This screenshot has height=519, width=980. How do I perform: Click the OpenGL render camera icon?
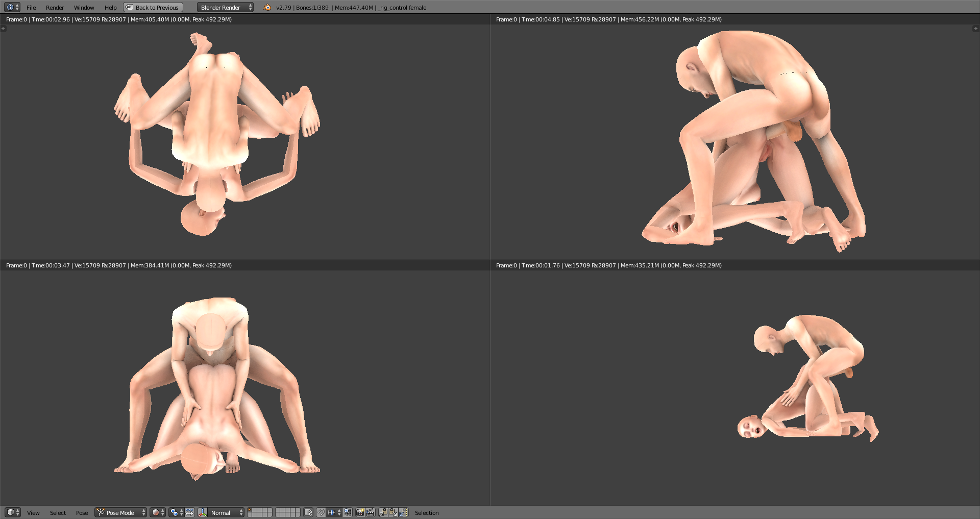point(360,512)
